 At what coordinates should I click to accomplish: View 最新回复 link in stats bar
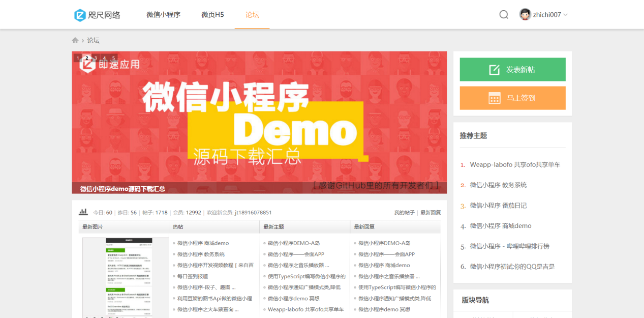(x=431, y=213)
